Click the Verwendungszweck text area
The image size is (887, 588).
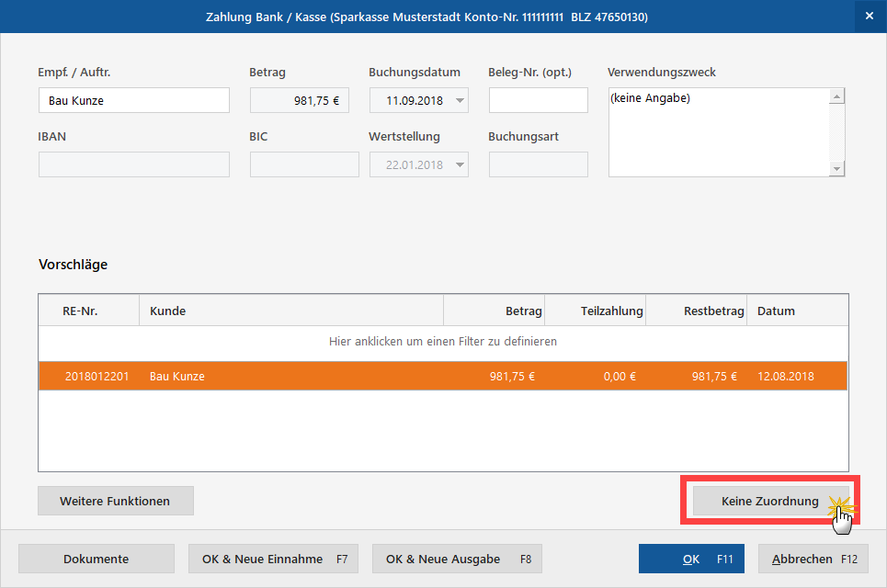point(719,132)
